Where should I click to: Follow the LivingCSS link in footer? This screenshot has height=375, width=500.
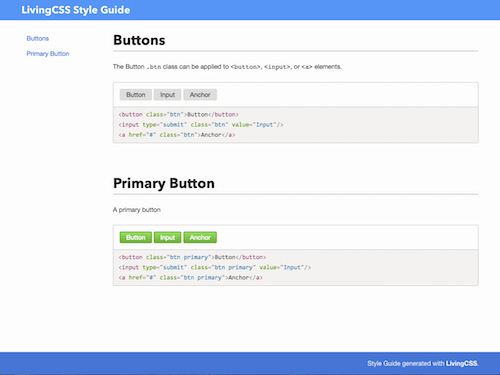click(462, 363)
